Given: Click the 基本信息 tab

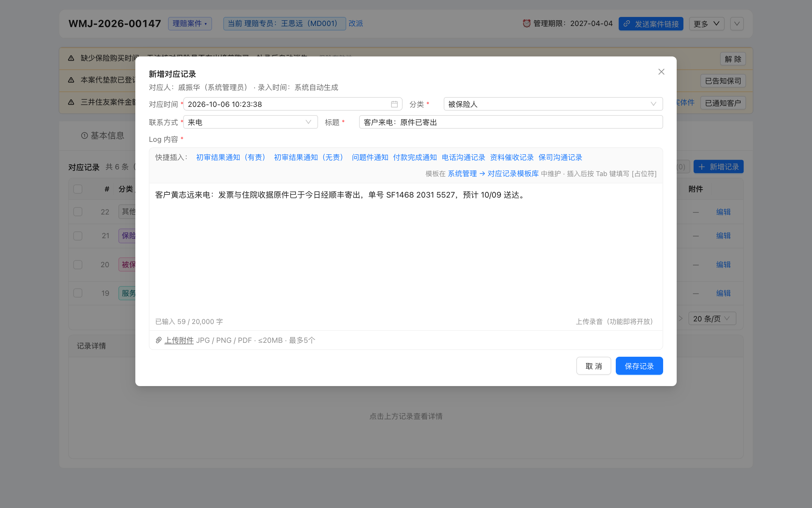Looking at the screenshot, I should click(103, 135).
